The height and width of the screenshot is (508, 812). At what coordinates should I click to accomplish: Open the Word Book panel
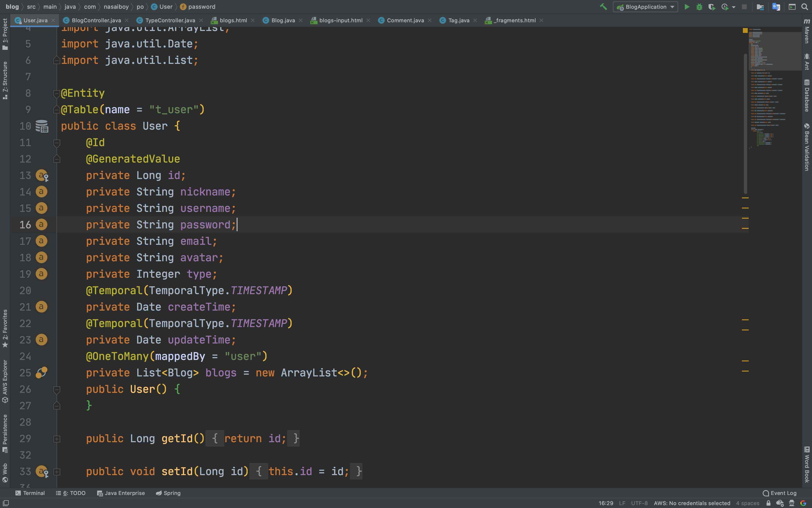pos(807,465)
